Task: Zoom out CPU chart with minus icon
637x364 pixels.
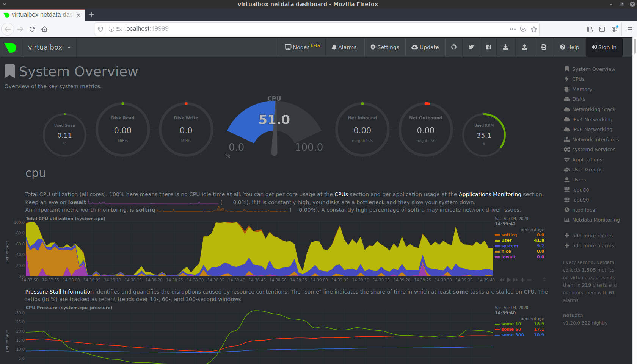Action: [529, 280]
